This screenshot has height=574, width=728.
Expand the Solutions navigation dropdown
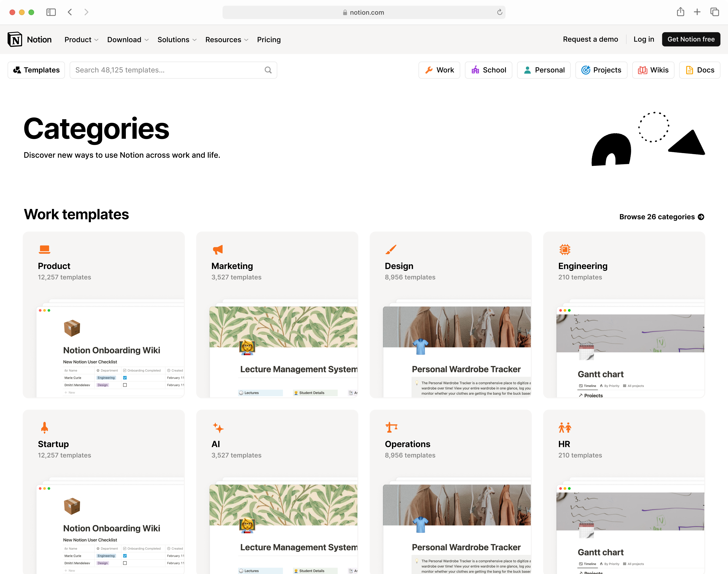pyautogui.click(x=177, y=40)
